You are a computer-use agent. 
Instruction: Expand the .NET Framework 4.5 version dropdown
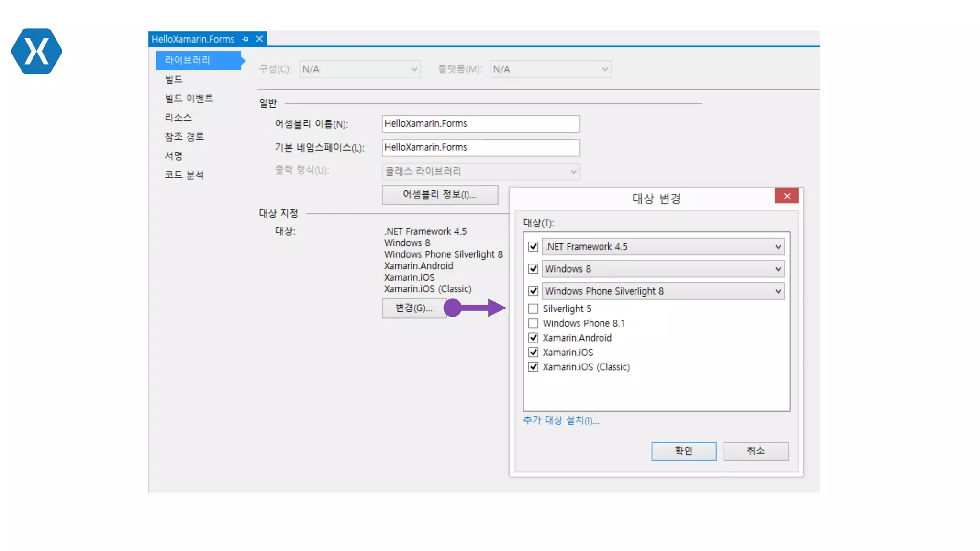pyautogui.click(x=778, y=247)
